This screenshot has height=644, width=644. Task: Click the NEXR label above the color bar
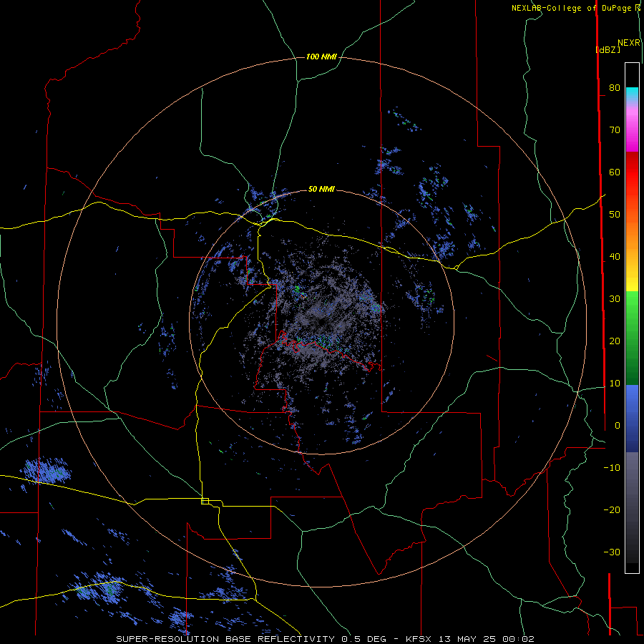pos(629,43)
